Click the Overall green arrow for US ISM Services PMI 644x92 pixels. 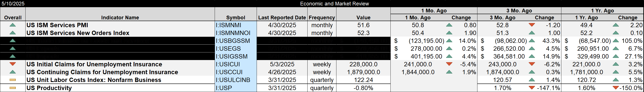12,25
